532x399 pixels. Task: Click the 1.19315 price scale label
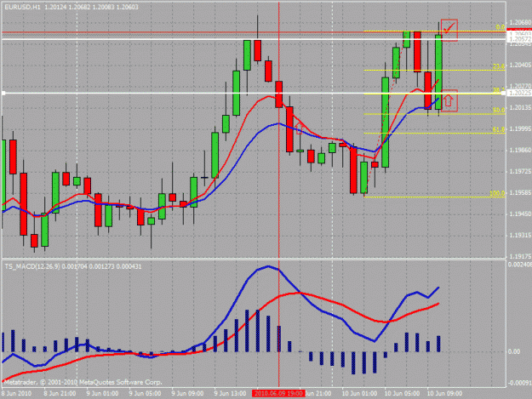pos(520,235)
